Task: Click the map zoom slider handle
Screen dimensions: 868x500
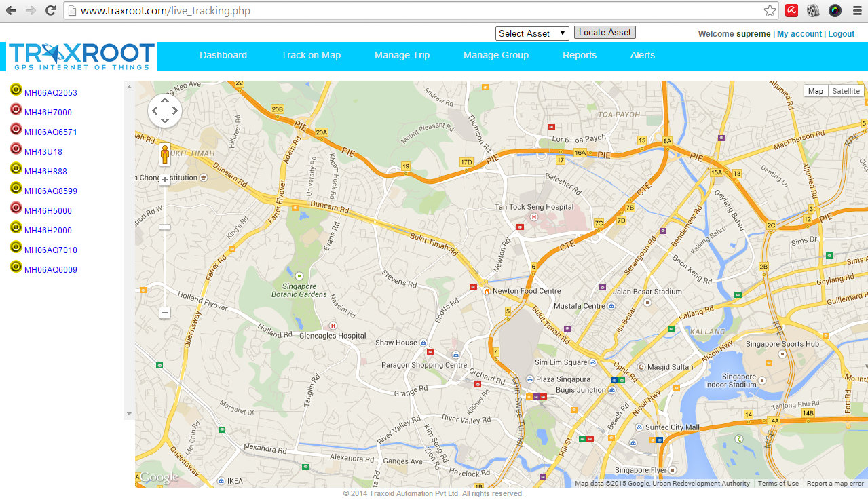Action: point(165,227)
